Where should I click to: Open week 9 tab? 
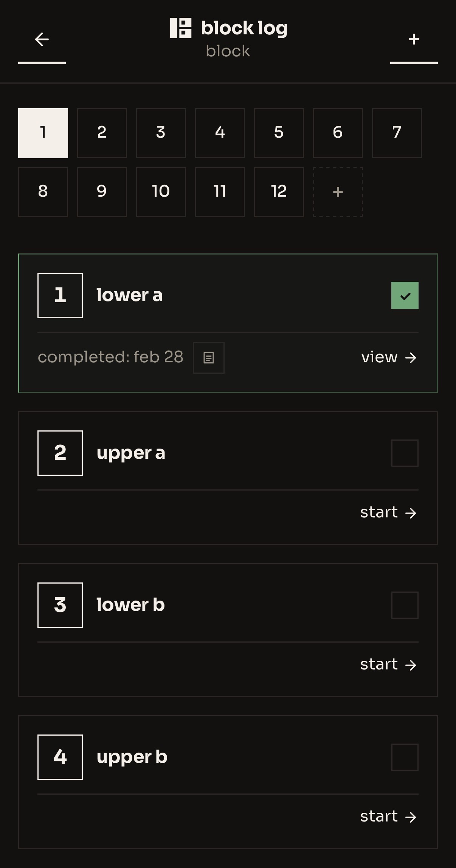click(102, 192)
